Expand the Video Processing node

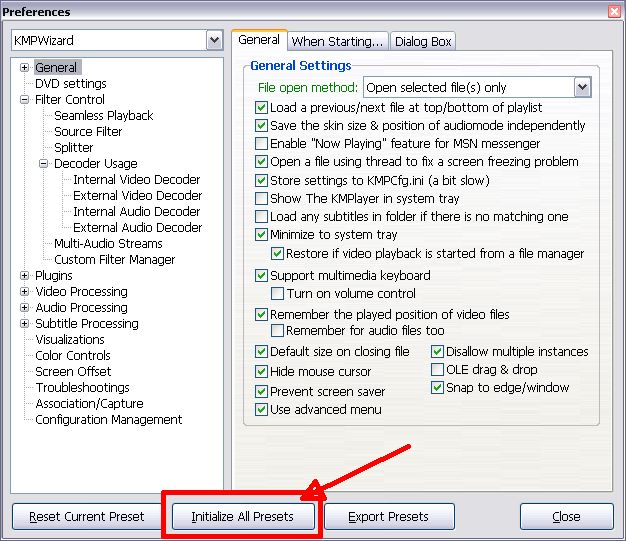24,291
